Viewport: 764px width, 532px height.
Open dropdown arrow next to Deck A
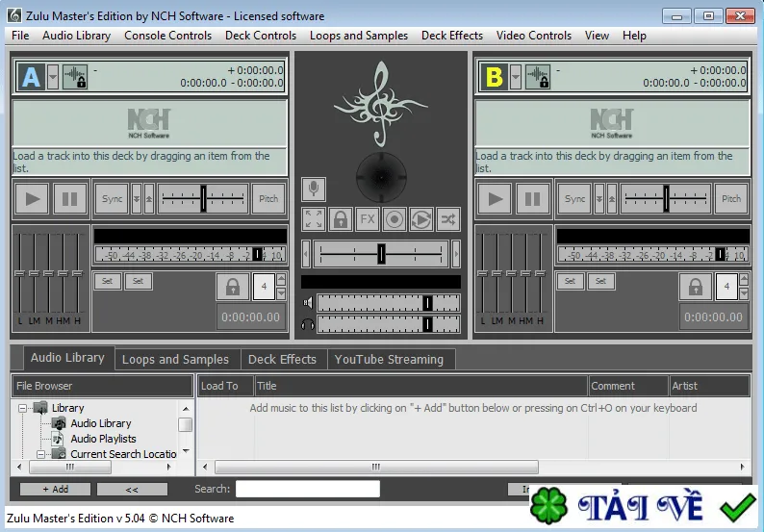click(53, 77)
